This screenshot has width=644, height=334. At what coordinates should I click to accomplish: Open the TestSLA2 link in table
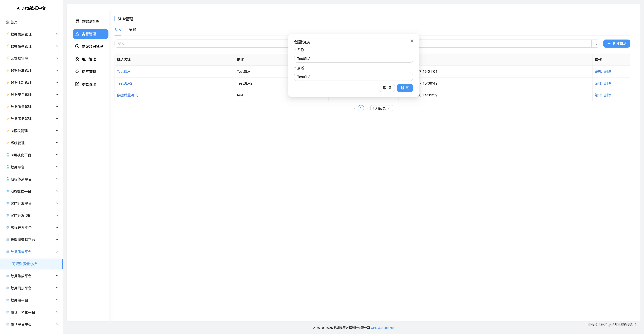pos(124,84)
